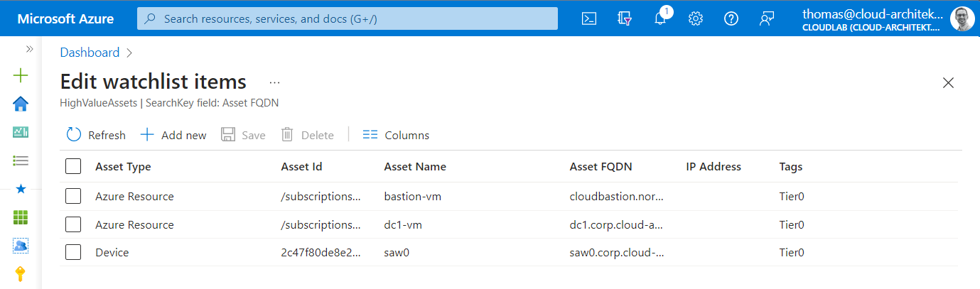Open All resources grid icon

[21, 217]
